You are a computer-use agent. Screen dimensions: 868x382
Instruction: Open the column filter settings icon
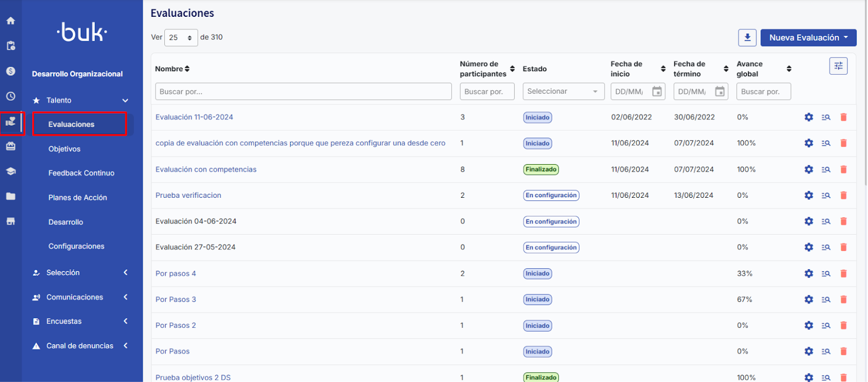[x=838, y=66]
